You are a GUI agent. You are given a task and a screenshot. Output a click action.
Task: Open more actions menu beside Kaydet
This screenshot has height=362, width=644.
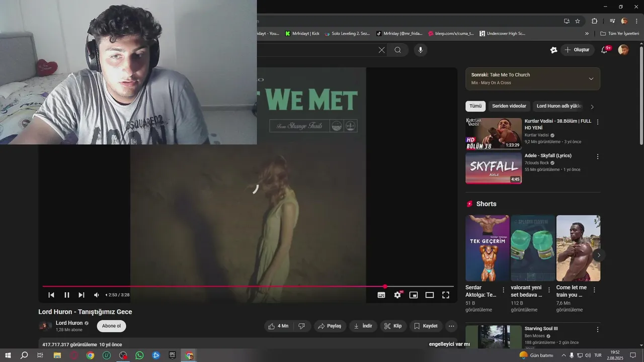point(451,326)
